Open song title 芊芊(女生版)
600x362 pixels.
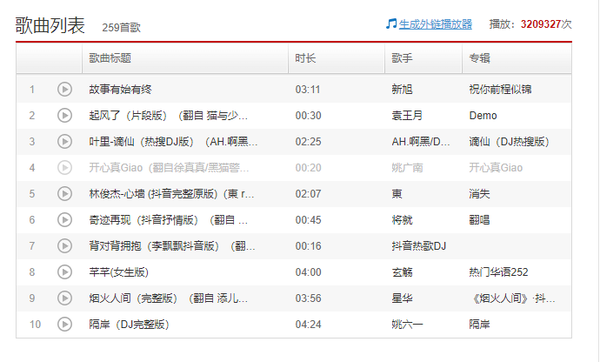[119, 272]
